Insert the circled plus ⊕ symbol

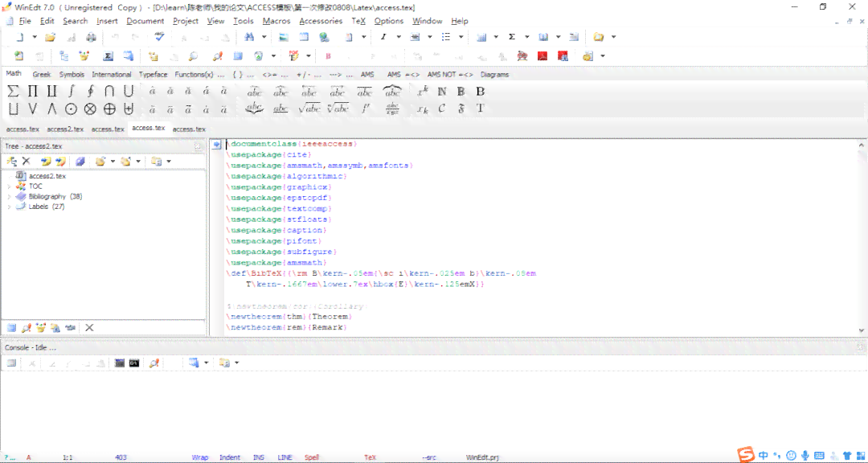pyautogui.click(x=109, y=109)
